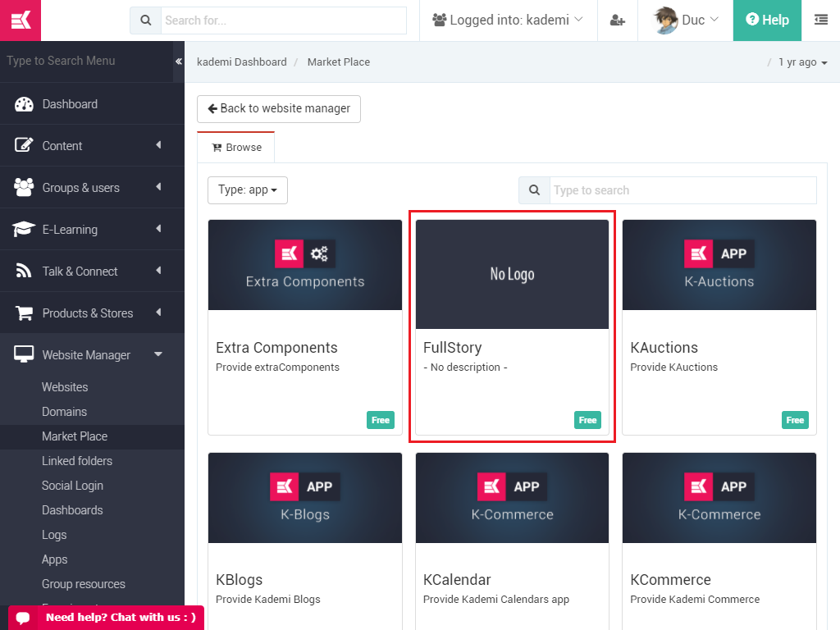Click 'Provide Kademi Calendars app' text
The width and height of the screenshot is (840, 630).
[x=496, y=599]
